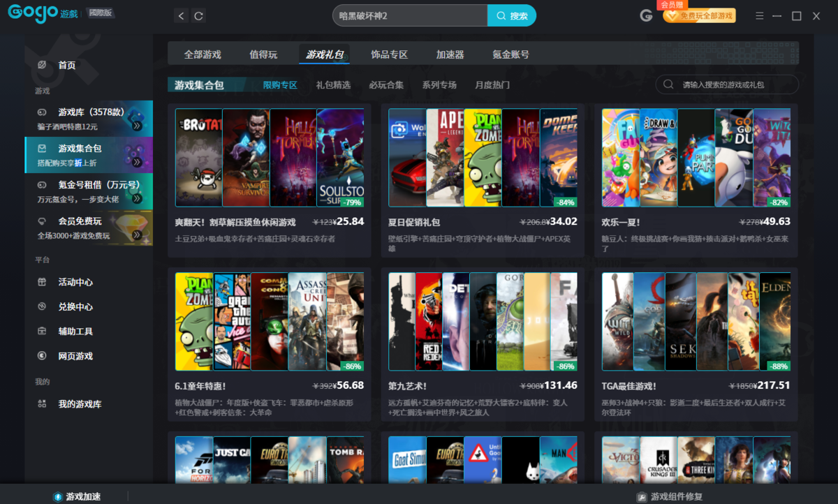Click the 我的游戏库 grid icon
Viewport: 838px width, 504px height.
pyautogui.click(x=43, y=404)
